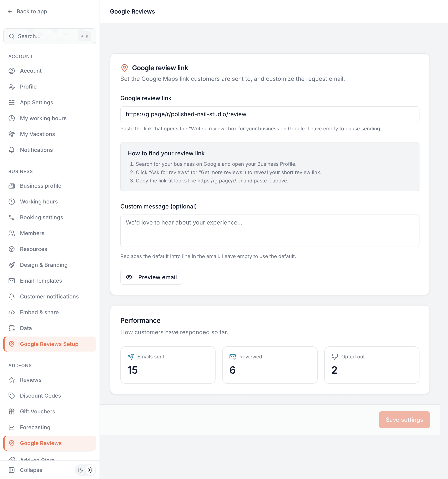448x479 pixels.
Task: Switch to light mode with sun toggle
Action: click(x=90, y=470)
